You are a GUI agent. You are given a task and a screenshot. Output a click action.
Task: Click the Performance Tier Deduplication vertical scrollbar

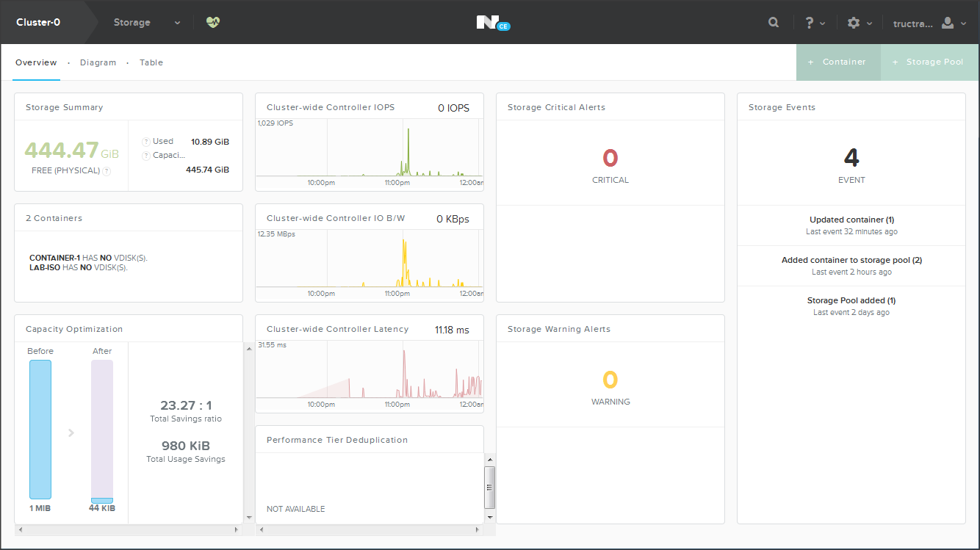pyautogui.click(x=490, y=486)
